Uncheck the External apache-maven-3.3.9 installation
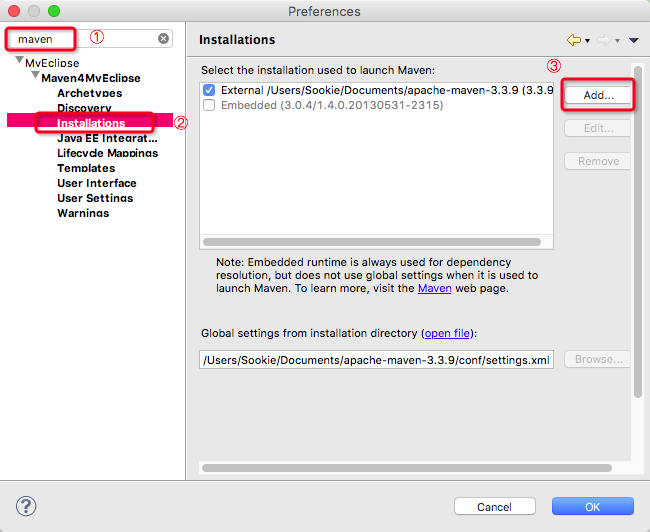This screenshot has width=650, height=532. point(209,90)
